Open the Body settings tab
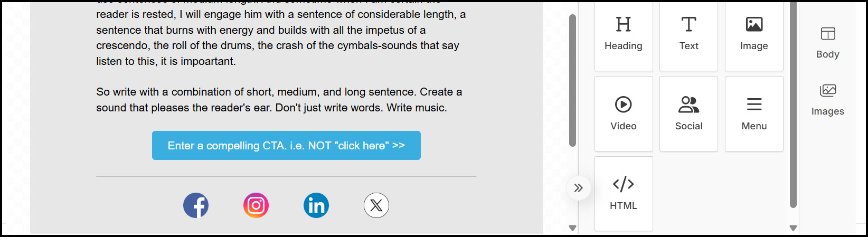The width and height of the screenshot is (868, 237). point(827,42)
